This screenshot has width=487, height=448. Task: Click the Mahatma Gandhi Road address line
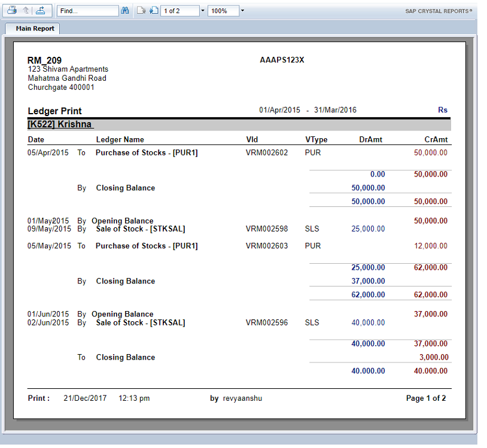click(x=67, y=78)
